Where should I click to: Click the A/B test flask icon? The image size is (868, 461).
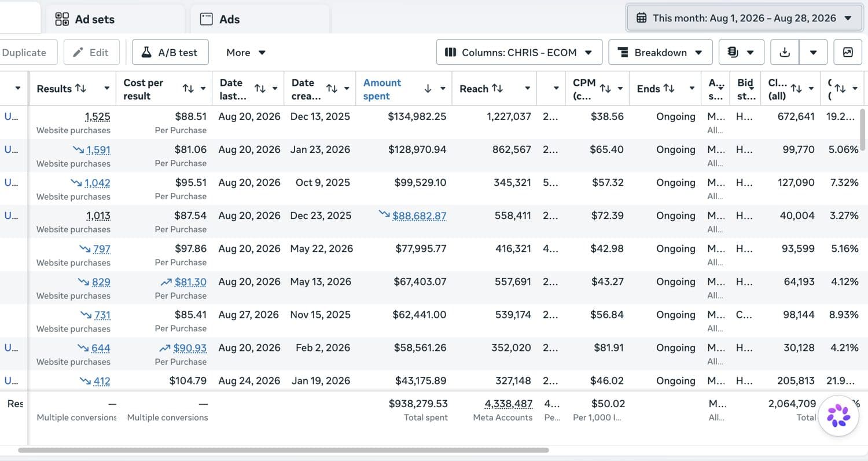point(147,52)
